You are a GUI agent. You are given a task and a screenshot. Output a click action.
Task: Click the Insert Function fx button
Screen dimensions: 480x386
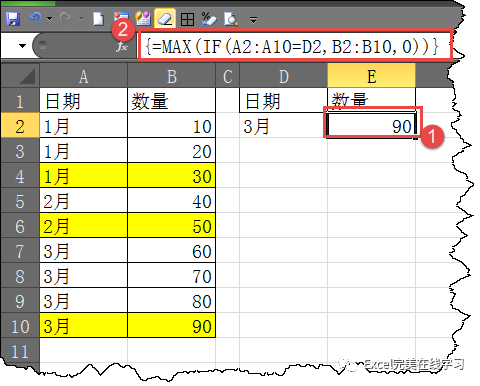point(122,46)
